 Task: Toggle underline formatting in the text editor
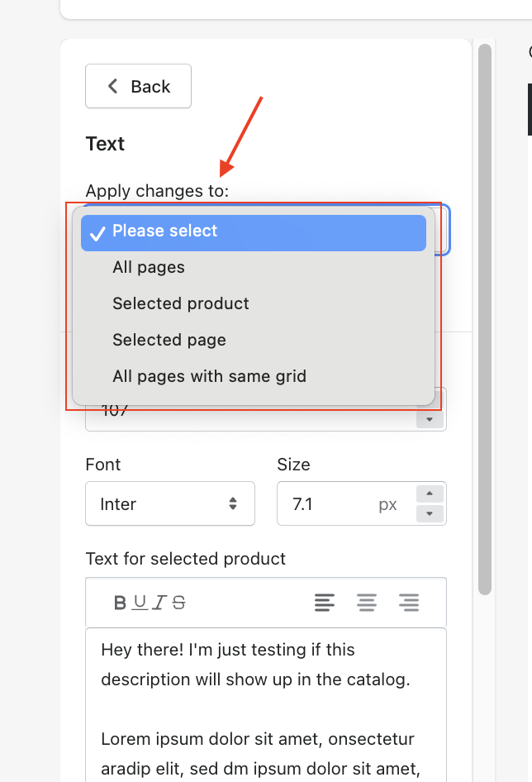tap(140, 603)
